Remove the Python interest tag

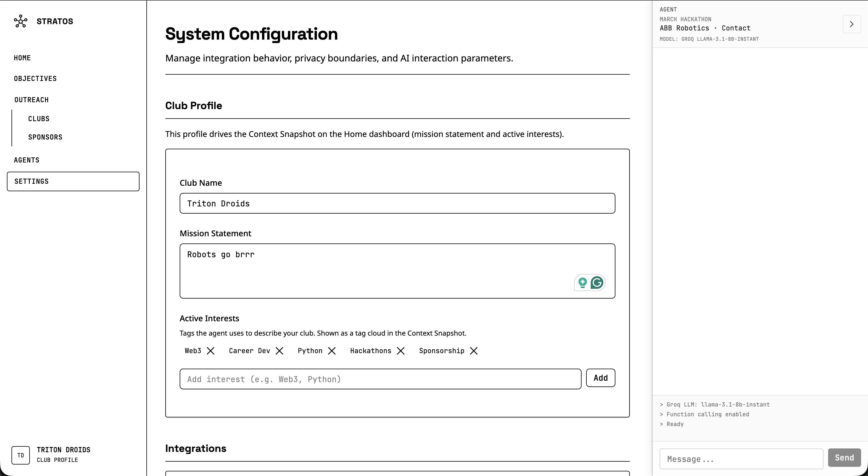click(332, 351)
